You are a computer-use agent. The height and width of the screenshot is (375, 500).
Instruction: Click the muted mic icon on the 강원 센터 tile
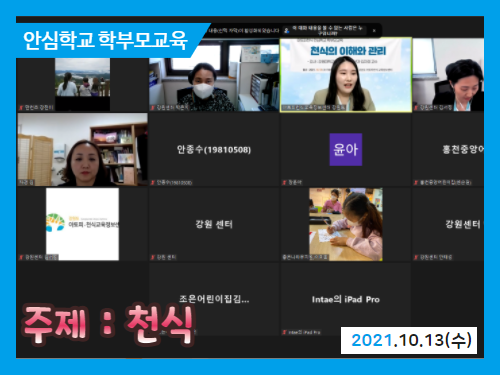[x=153, y=257]
